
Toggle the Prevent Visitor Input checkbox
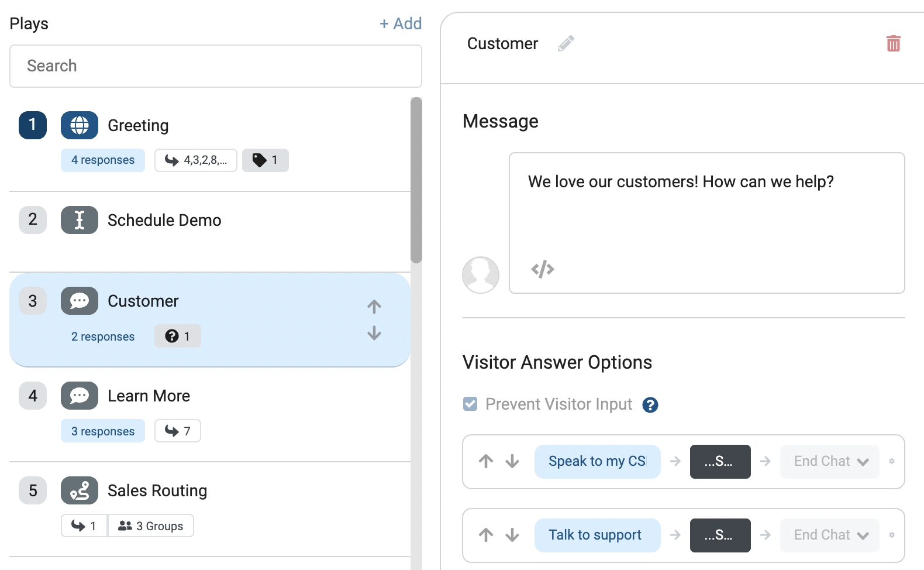click(x=470, y=404)
